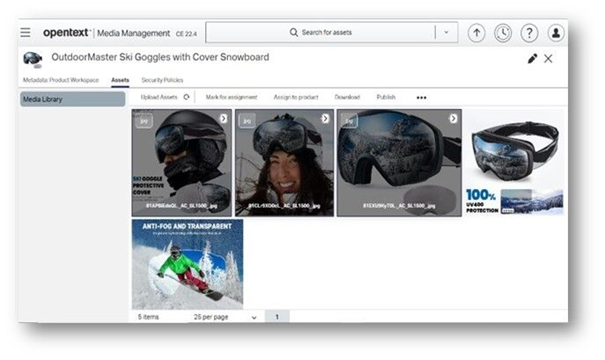Select Media Library in the sidebar
605x360 pixels.
coord(73,99)
